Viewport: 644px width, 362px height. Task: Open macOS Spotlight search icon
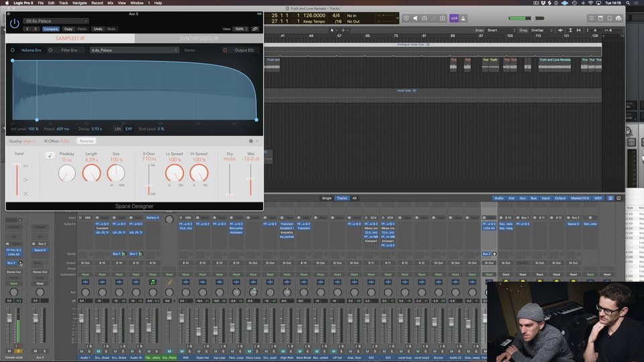coord(628,3)
